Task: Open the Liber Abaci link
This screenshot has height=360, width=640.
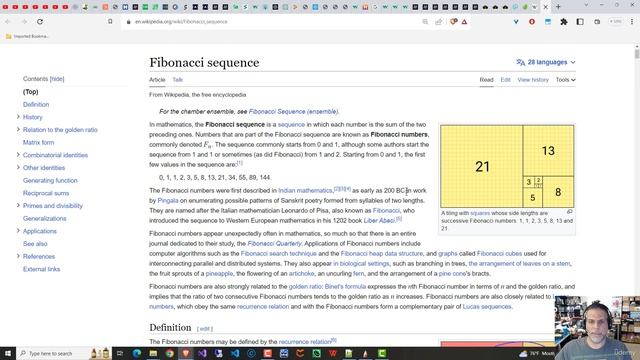Action: pyautogui.click(x=379, y=220)
